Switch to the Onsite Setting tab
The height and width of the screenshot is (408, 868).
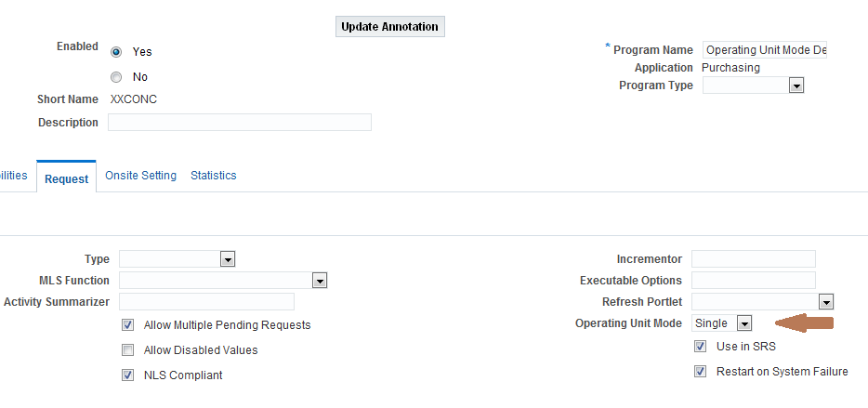(x=140, y=176)
